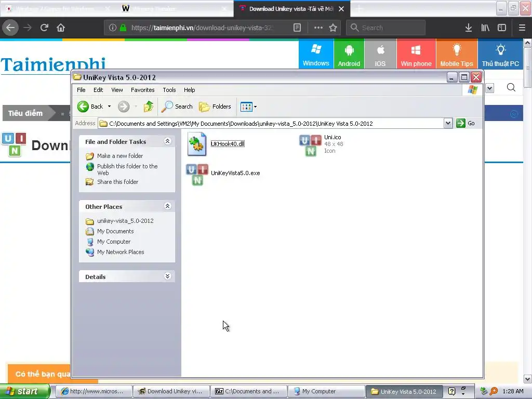Open Android category on Taimienphi site
This screenshot has width=532, height=399.
(349, 54)
